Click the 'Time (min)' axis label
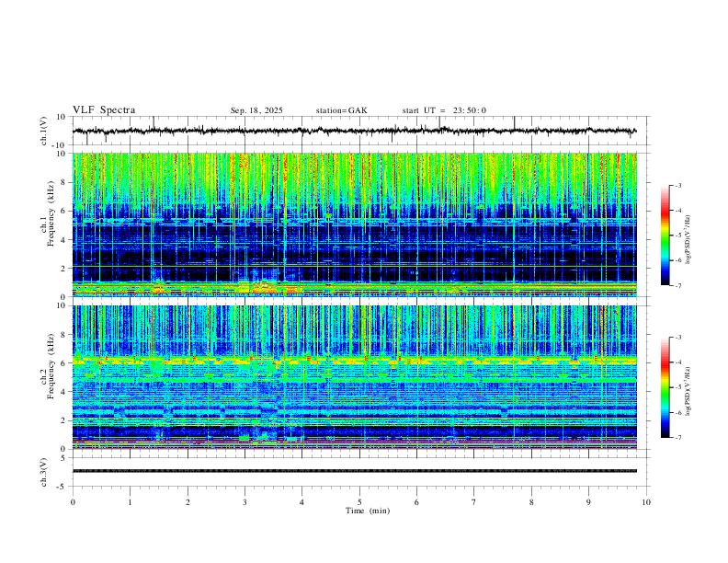 pyautogui.click(x=368, y=511)
